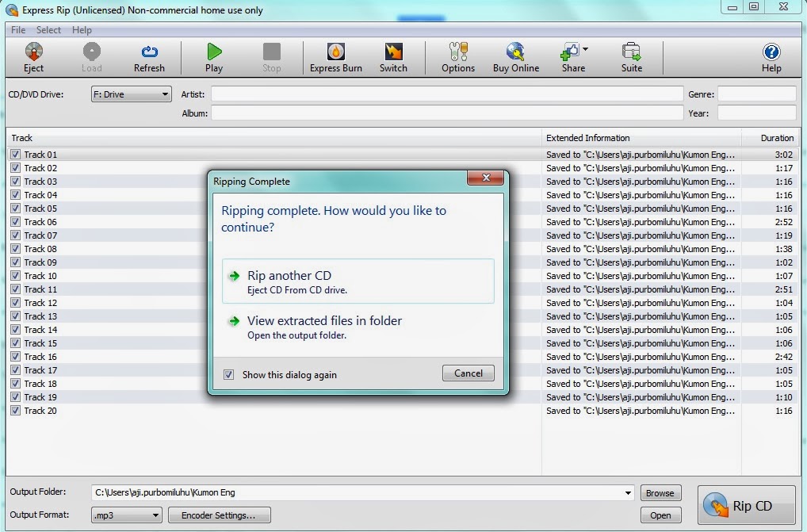Uncheck Track 20 checkbox
Viewport: 807px width, 532px height.
pyautogui.click(x=15, y=410)
